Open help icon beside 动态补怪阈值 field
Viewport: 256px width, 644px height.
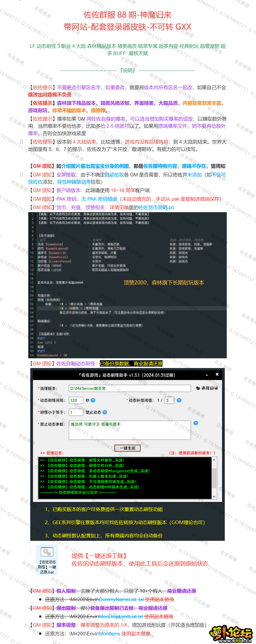pyautogui.click(x=179, y=400)
